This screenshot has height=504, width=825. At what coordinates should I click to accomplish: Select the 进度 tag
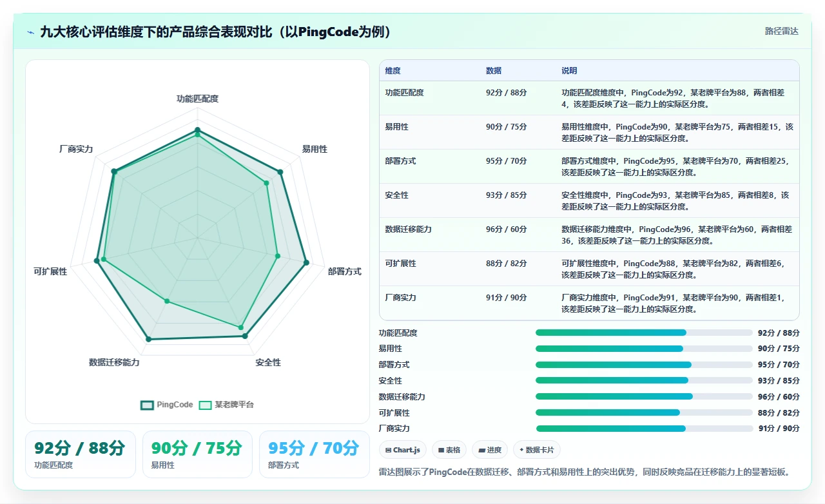(490, 450)
